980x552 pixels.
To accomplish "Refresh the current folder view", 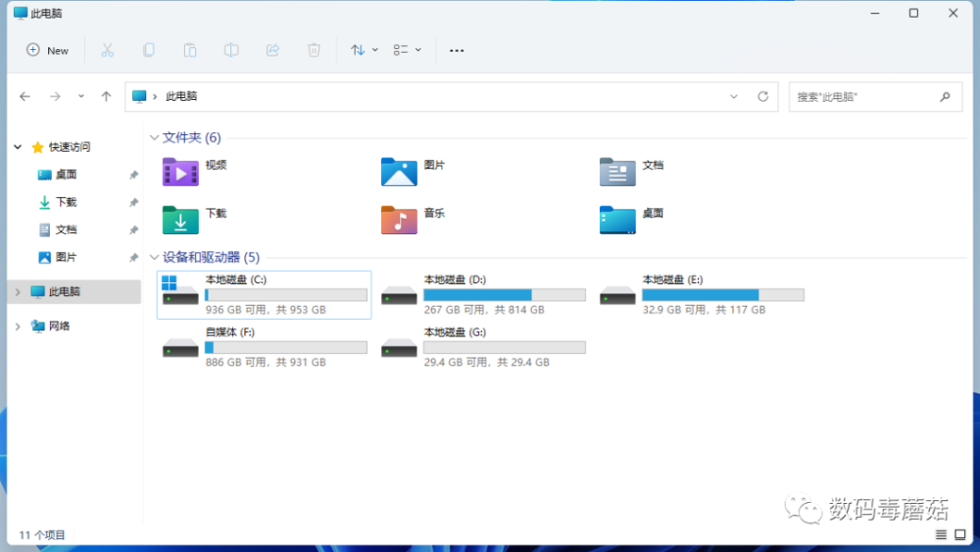I will pyautogui.click(x=763, y=96).
